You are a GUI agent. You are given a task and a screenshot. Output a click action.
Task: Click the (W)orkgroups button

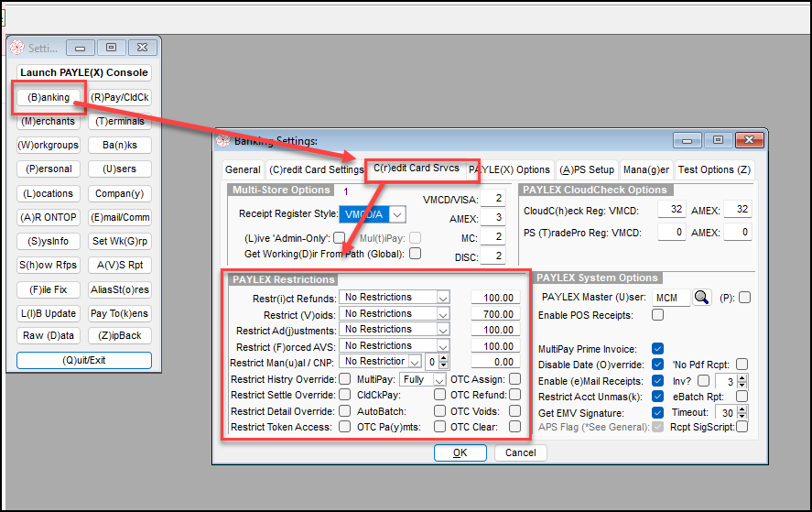49,145
